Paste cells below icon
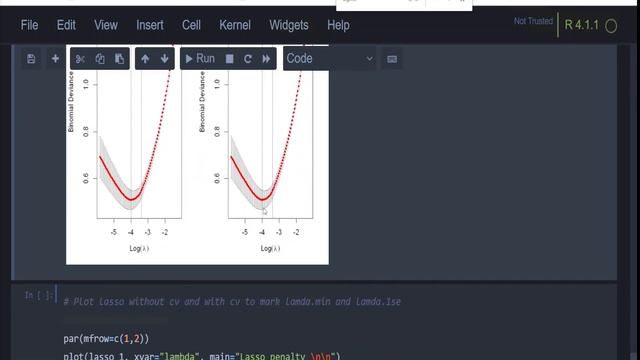Image resolution: width=640 pixels, height=360 pixels. [119, 59]
